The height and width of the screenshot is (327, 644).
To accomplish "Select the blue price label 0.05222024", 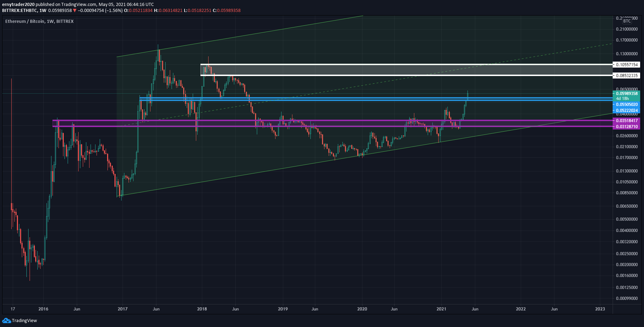I will [626, 111].
